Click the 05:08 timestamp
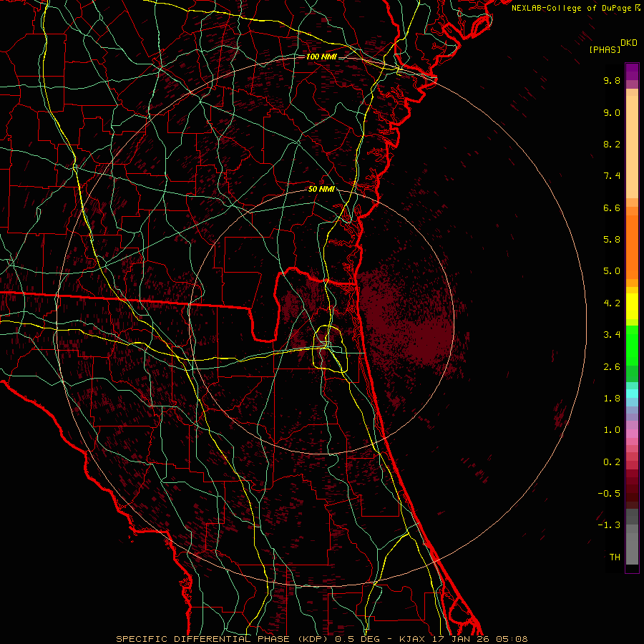Screen dimensions: 644x644 click(512, 639)
